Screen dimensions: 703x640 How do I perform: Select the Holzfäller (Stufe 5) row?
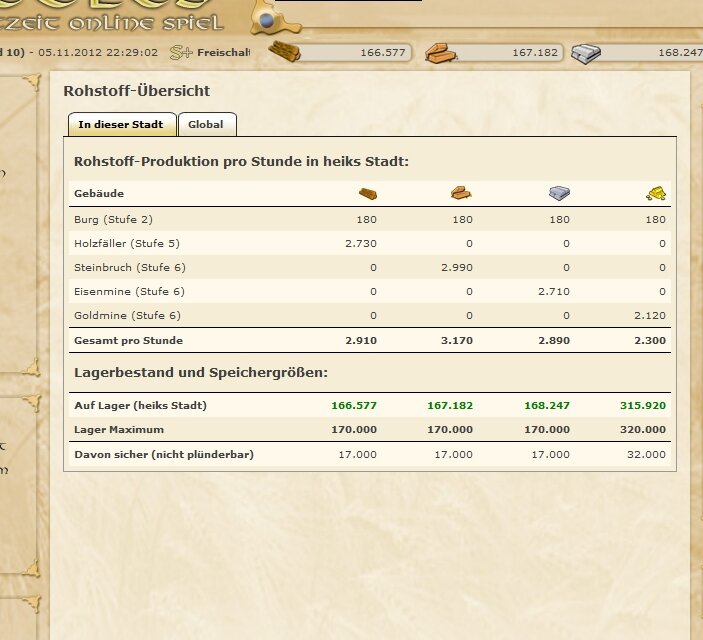[x=127, y=243]
